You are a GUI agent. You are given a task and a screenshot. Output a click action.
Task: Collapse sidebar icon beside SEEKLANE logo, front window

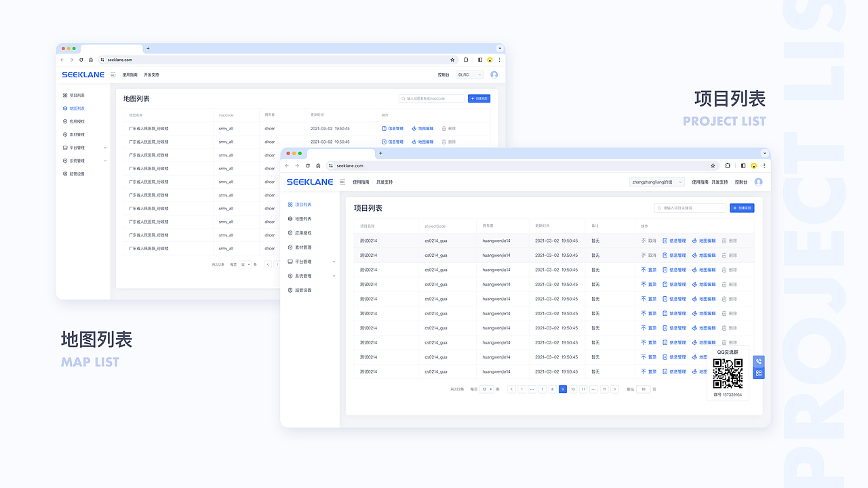(x=342, y=182)
